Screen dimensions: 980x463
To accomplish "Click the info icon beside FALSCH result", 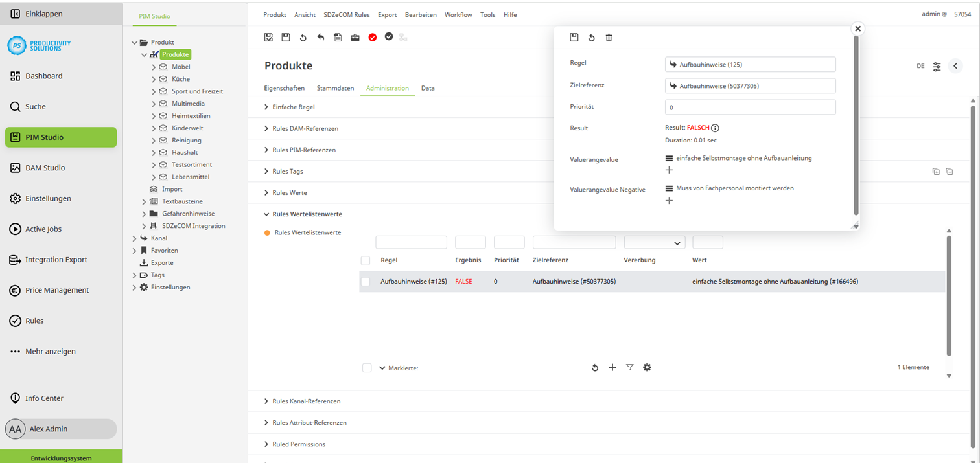I will [716, 128].
